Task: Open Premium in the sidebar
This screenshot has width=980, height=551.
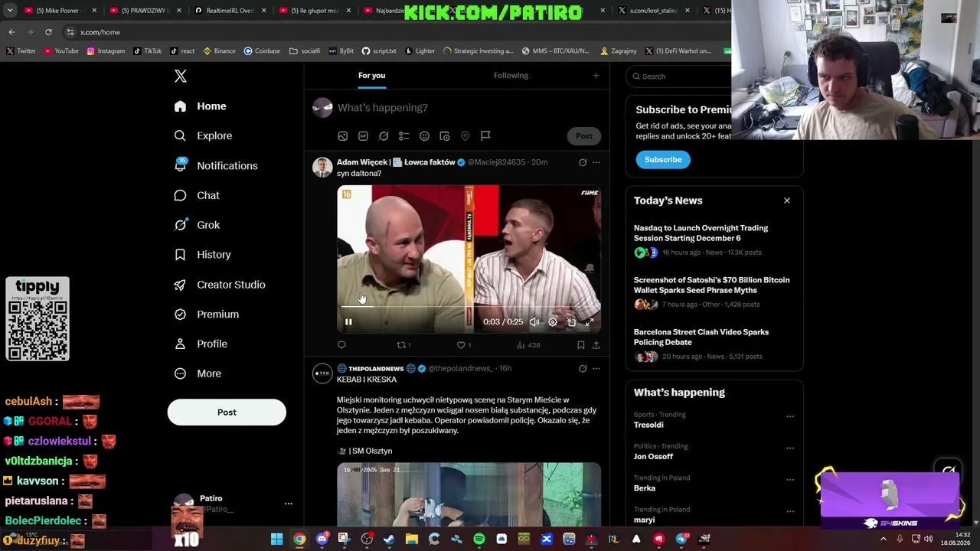Action: [206, 314]
